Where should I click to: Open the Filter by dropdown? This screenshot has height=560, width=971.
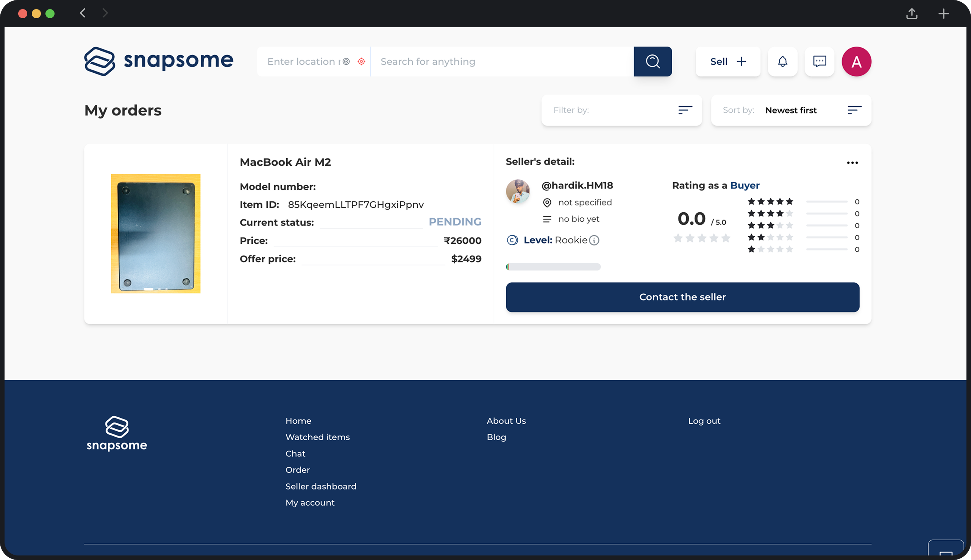(621, 110)
